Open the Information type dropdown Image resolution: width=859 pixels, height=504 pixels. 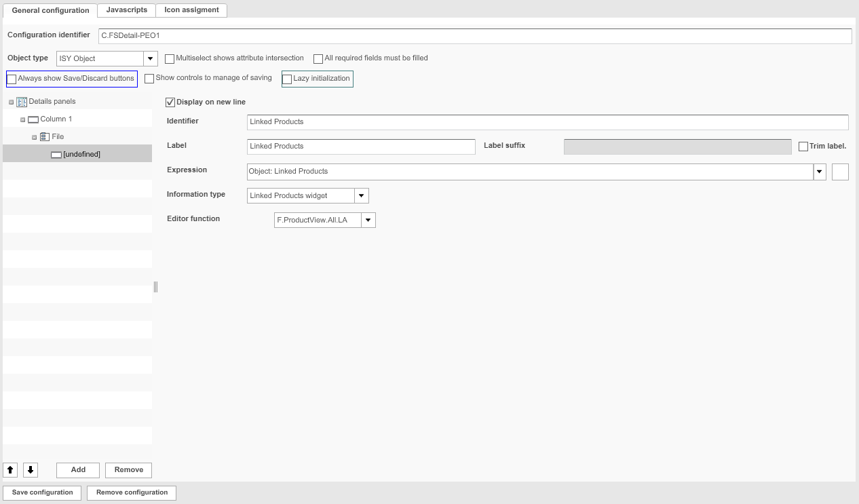click(x=361, y=195)
